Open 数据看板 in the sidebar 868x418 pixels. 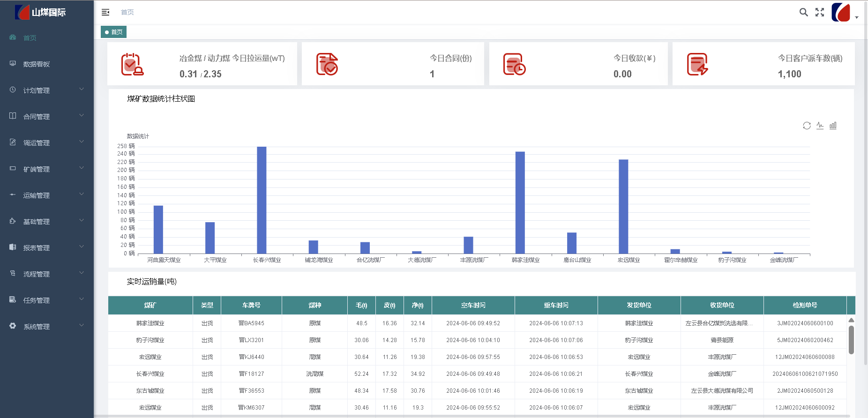[x=37, y=64]
